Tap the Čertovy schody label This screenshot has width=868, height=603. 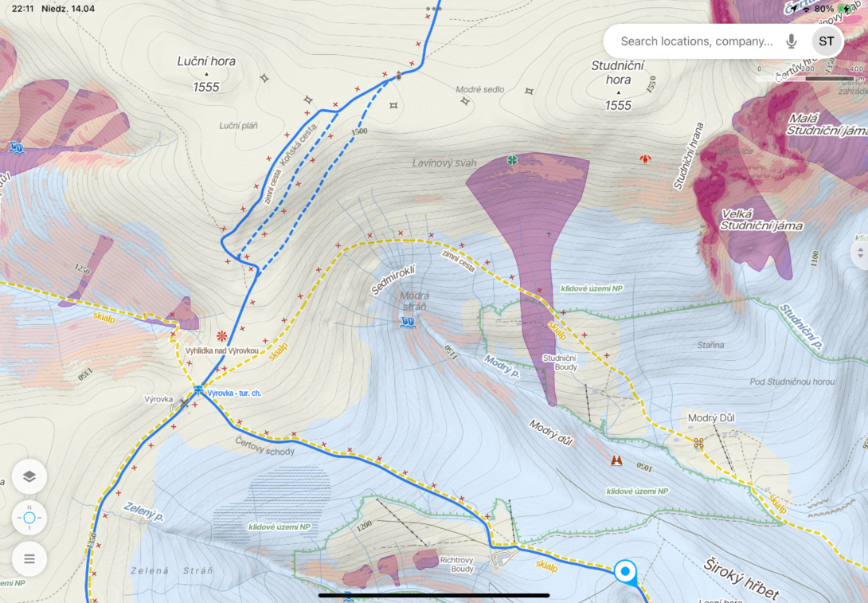[264, 446]
